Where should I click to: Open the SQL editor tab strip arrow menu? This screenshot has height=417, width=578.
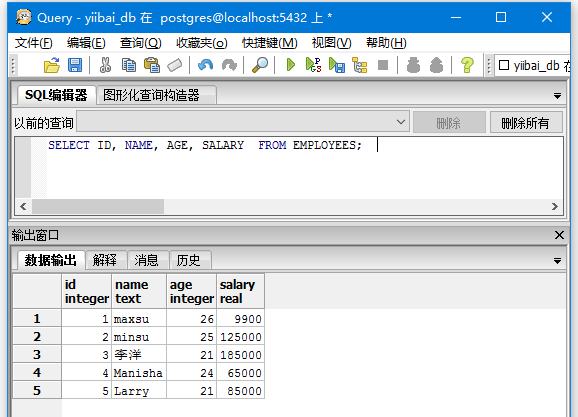point(557,96)
